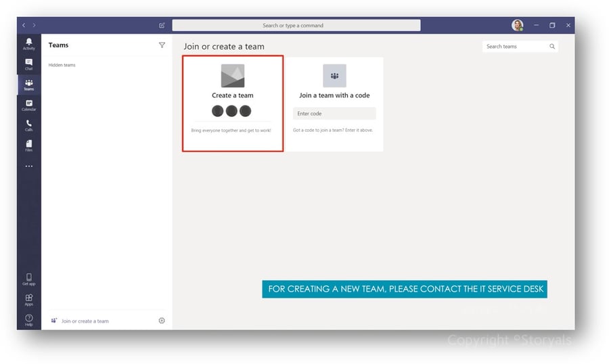Filter teams with the funnel icon
Image resolution: width=609 pixels, height=364 pixels.
tap(162, 45)
